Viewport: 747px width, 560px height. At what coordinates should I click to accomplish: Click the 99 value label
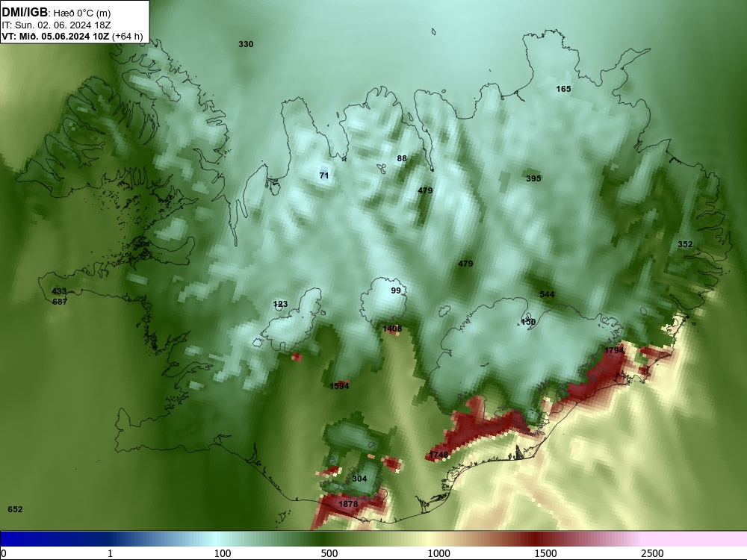(x=396, y=290)
